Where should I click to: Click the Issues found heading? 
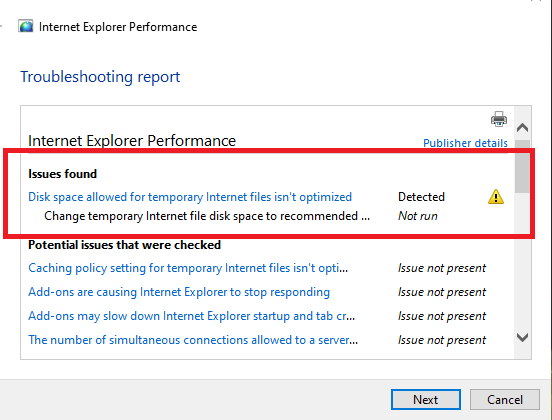(62, 174)
